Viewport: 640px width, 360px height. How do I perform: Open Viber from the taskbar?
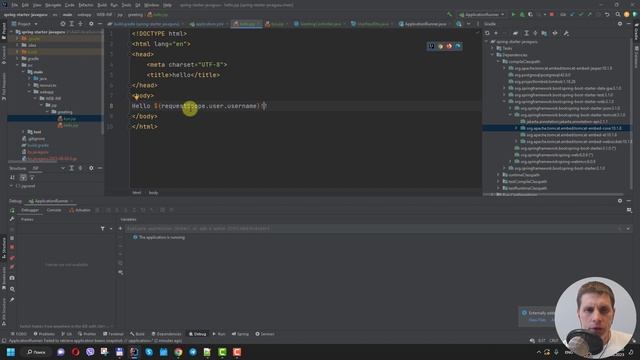pyautogui.click(x=90, y=352)
